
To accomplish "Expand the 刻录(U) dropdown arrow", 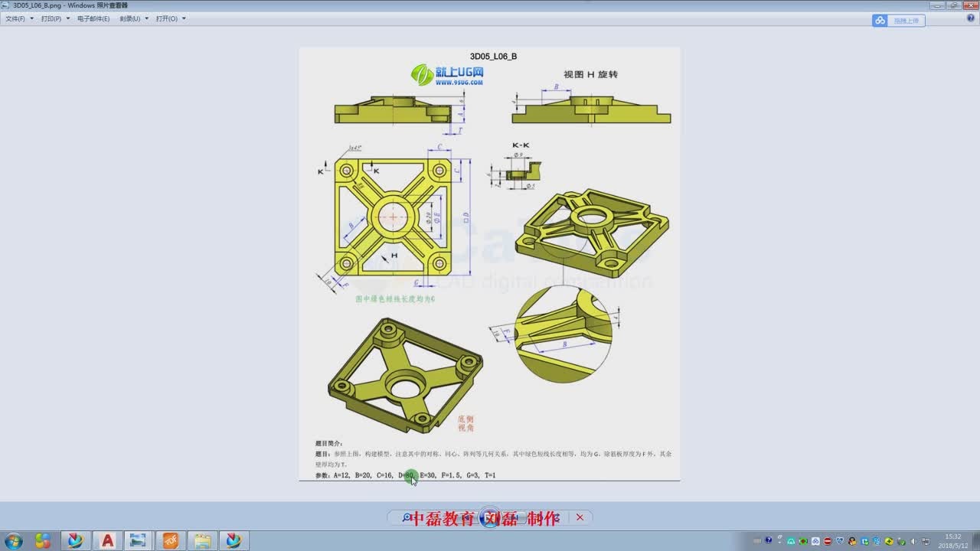I will click(x=146, y=18).
